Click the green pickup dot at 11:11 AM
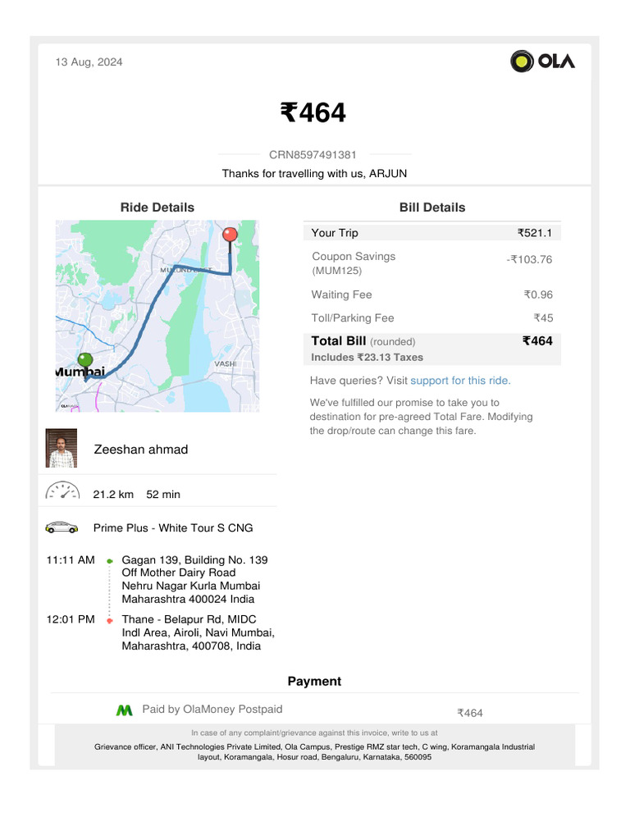Image resolution: width=630 pixels, height=840 pixels. click(x=109, y=561)
